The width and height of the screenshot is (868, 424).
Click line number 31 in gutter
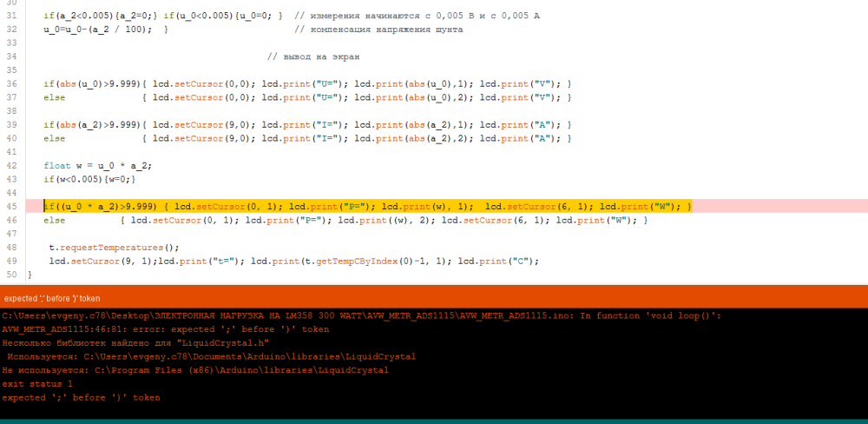tap(11, 17)
